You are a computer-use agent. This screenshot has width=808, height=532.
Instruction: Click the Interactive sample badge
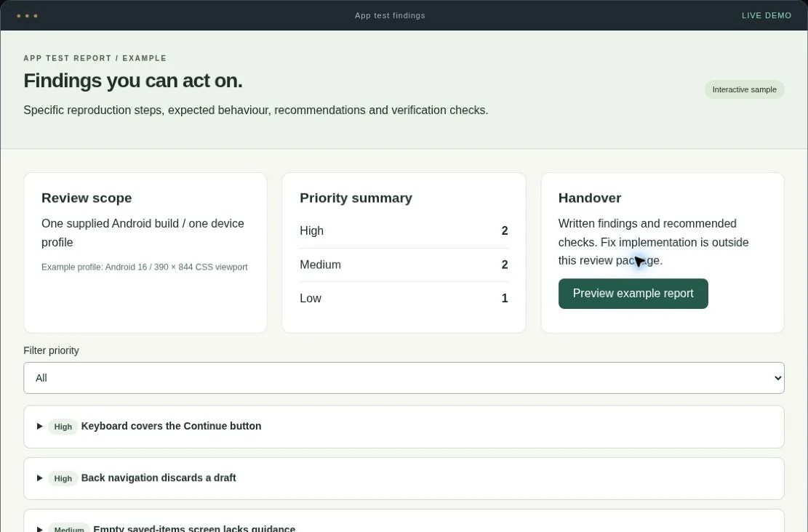(x=744, y=89)
